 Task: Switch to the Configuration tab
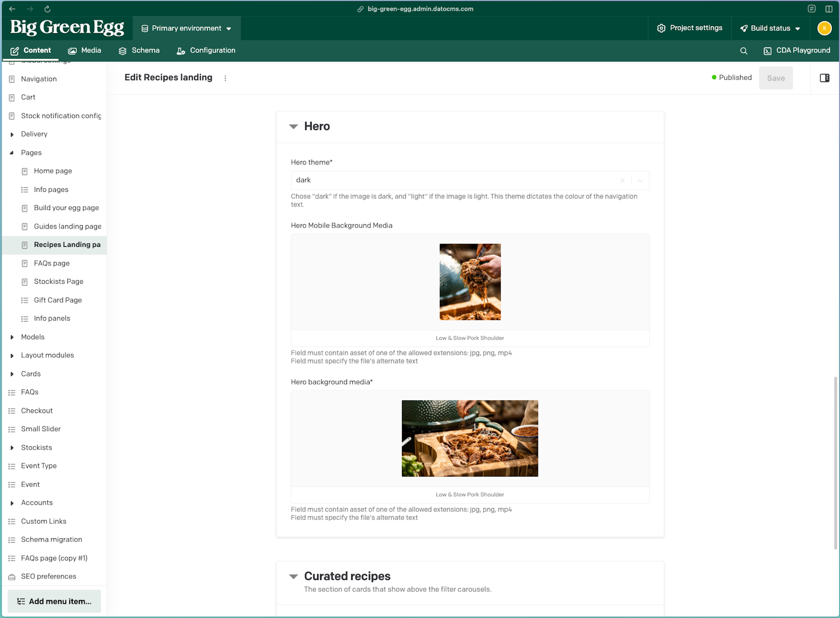point(206,50)
